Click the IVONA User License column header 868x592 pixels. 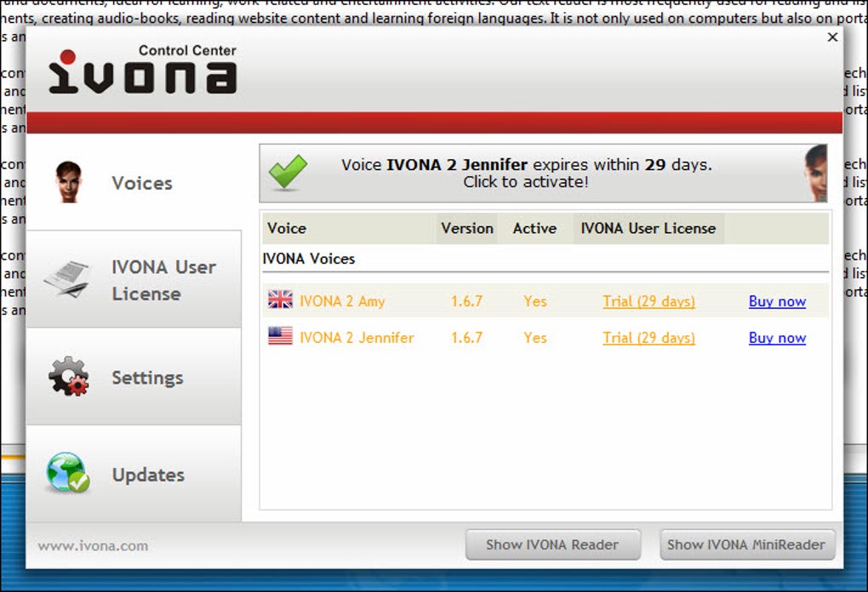click(x=648, y=229)
